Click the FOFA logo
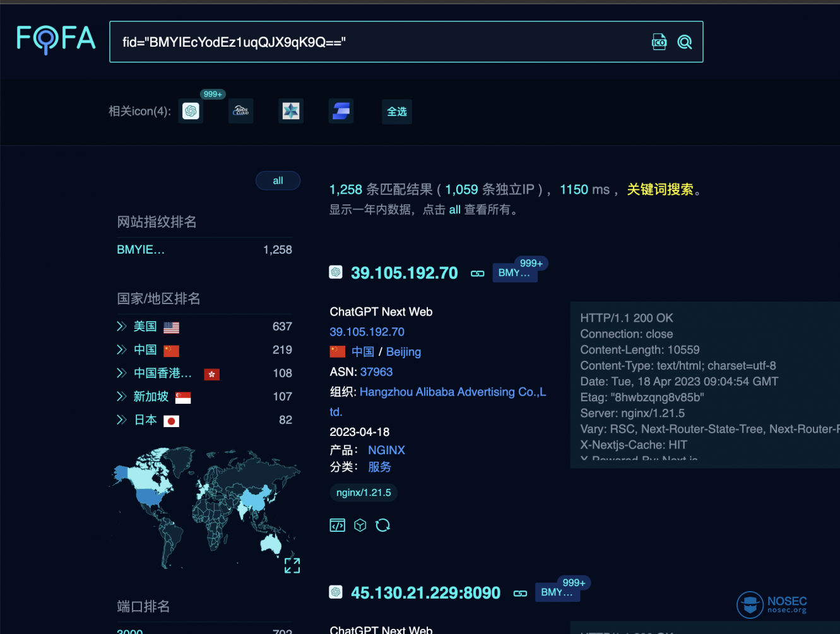840x634 pixels. click(x=56, y=39)
